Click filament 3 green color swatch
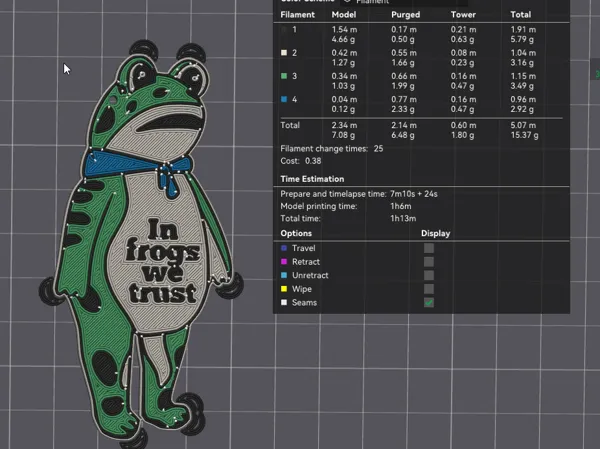This screenshot has width=600, height=449. click(284, 76)
